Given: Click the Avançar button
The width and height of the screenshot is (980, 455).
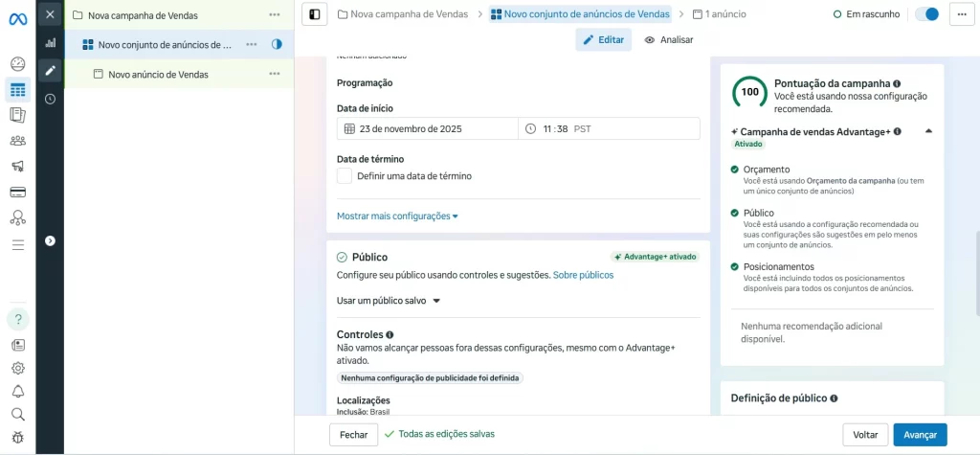Looking at the screenshot, I should pos(920,435).
